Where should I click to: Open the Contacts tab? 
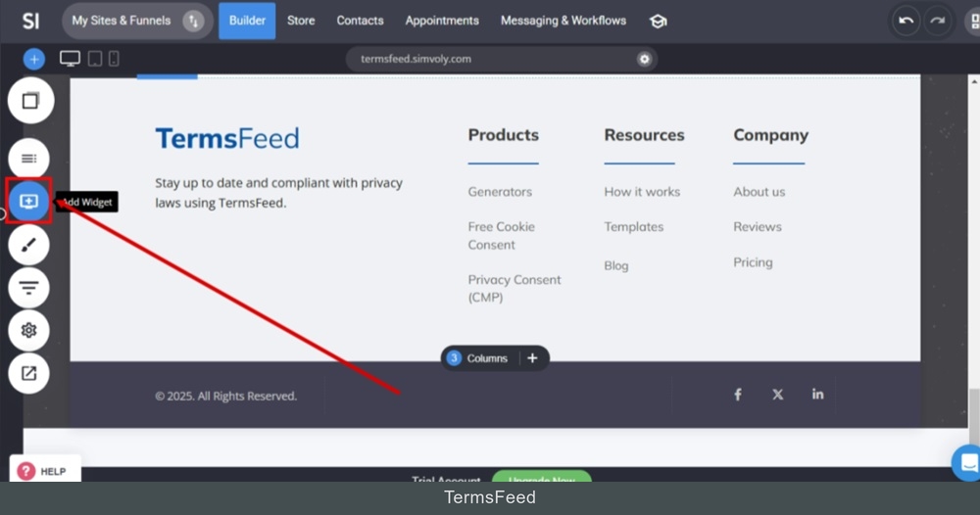360,21
